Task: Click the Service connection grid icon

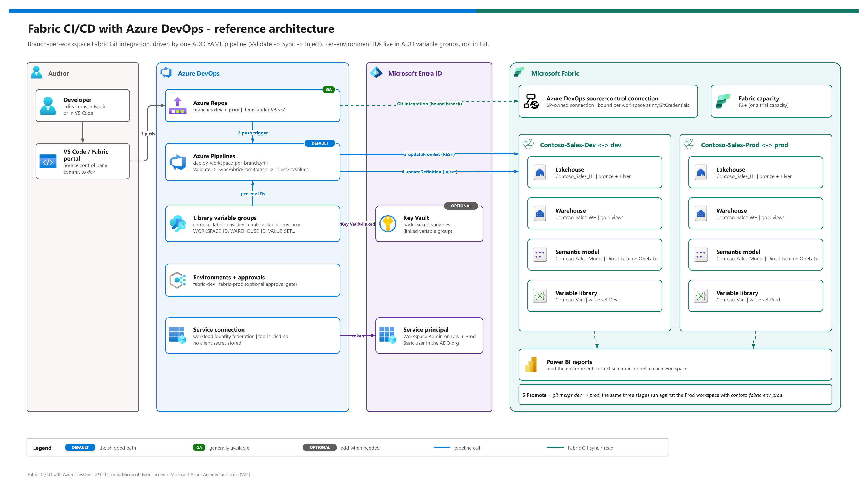Action: pos(178,336)
